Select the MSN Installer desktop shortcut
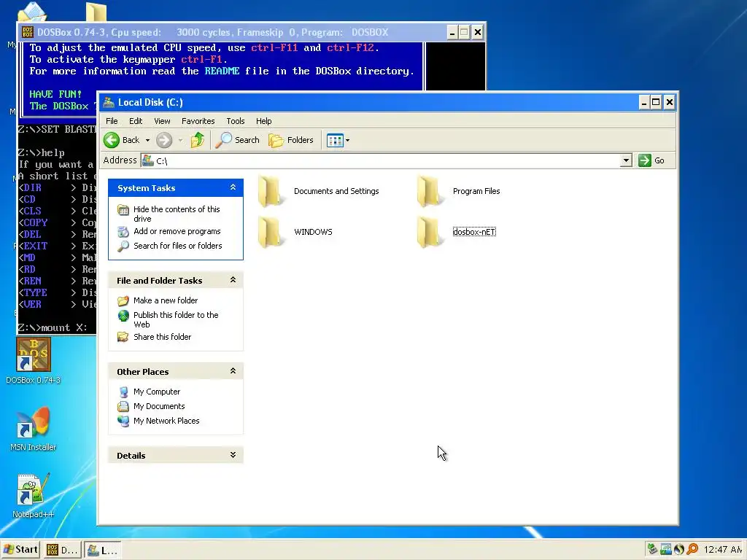This screenshot has width=747, height=560. point(34,429)
